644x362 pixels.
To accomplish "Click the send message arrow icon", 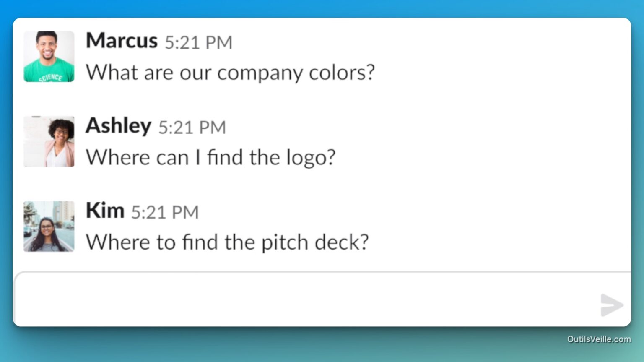I will pyautogui.click(x=611, y=305).
